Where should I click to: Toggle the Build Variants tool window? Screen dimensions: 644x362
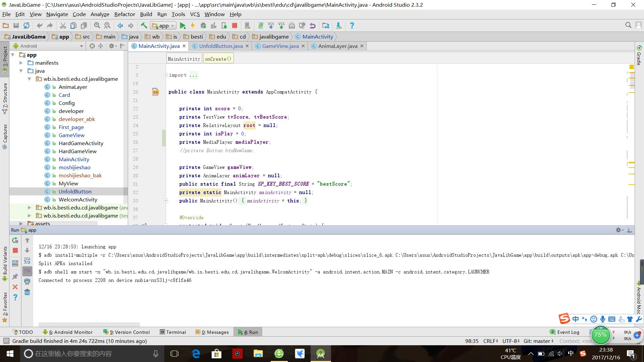point(5,264)
